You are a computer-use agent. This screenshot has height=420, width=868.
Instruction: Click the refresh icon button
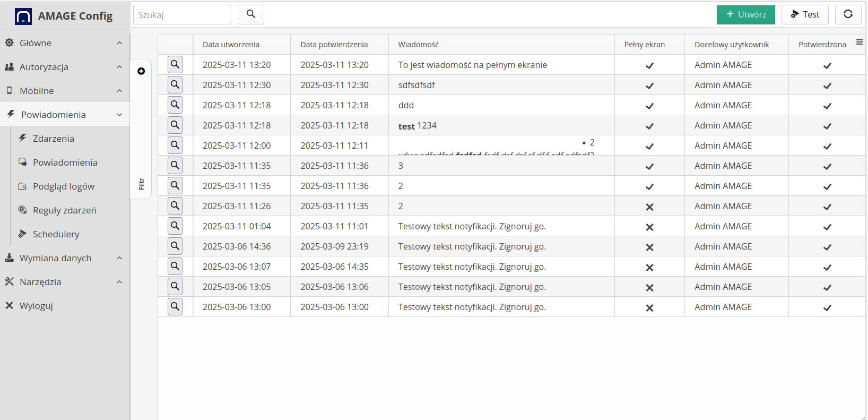(x=848, y=14)
